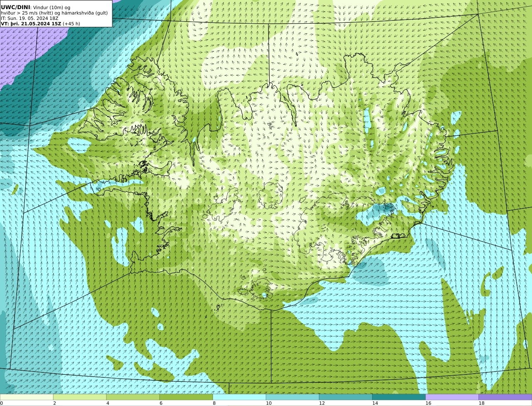Screen dimensions: 532x406
Task: Click the "10" legend scale label
Action: point(268,403)
